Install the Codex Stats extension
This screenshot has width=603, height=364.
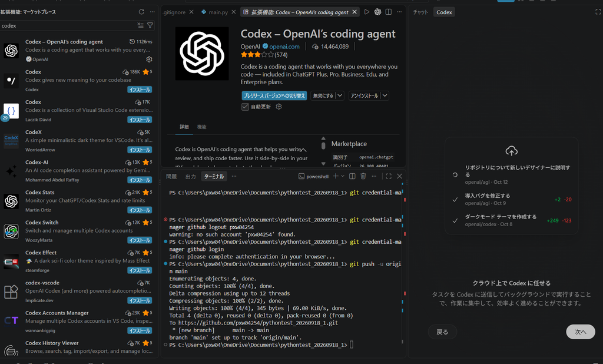click(x=140, y=210)
